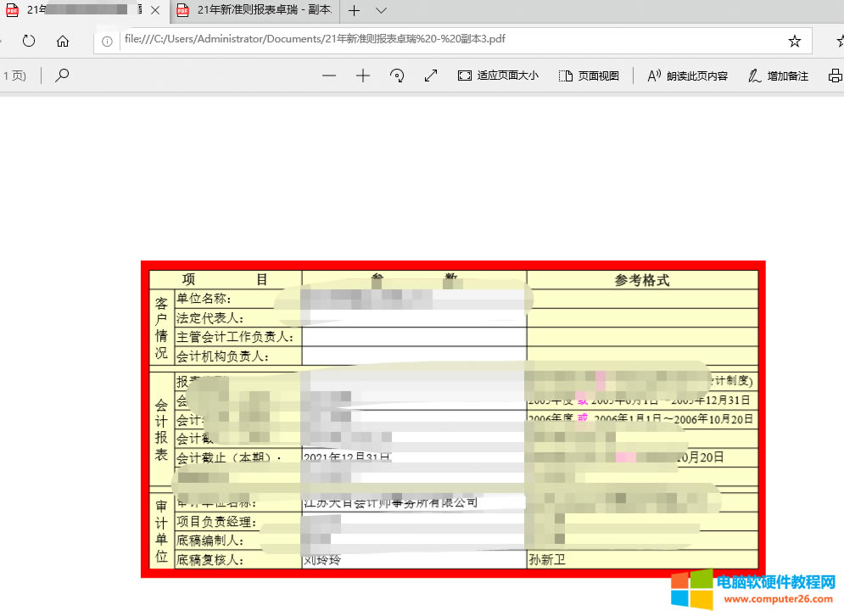Zoom in on the PDF page

point(363,76)
